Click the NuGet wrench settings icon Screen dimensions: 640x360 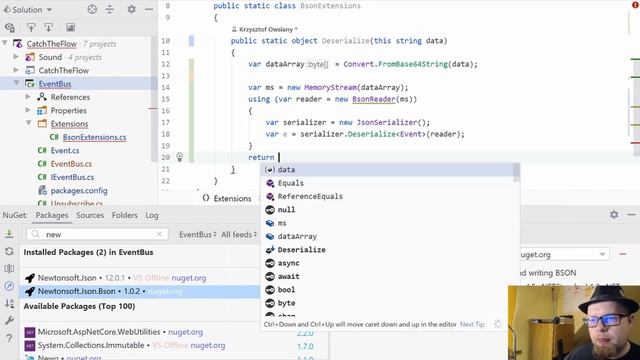pos(9,320)
